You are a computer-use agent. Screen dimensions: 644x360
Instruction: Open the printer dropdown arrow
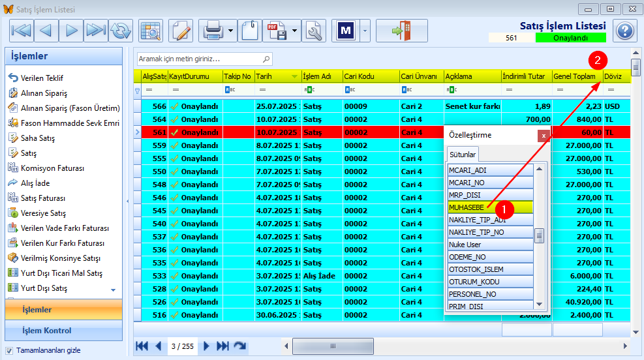tap(232, 31)
